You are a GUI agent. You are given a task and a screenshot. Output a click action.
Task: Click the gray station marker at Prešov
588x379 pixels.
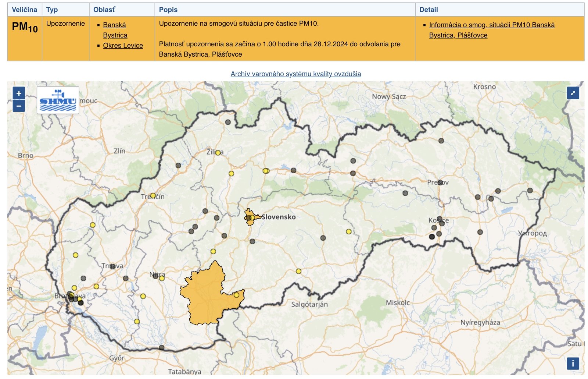pyautogui.click(x=440, y=182)
